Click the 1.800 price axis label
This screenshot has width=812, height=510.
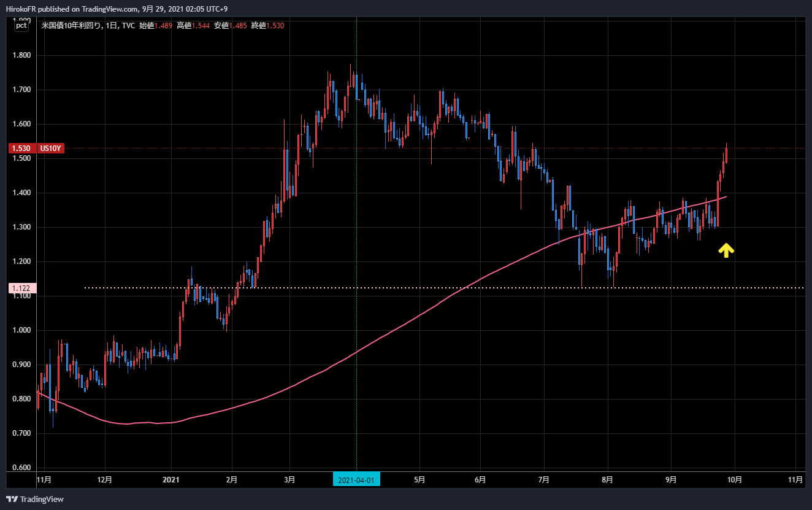point(21,55)
